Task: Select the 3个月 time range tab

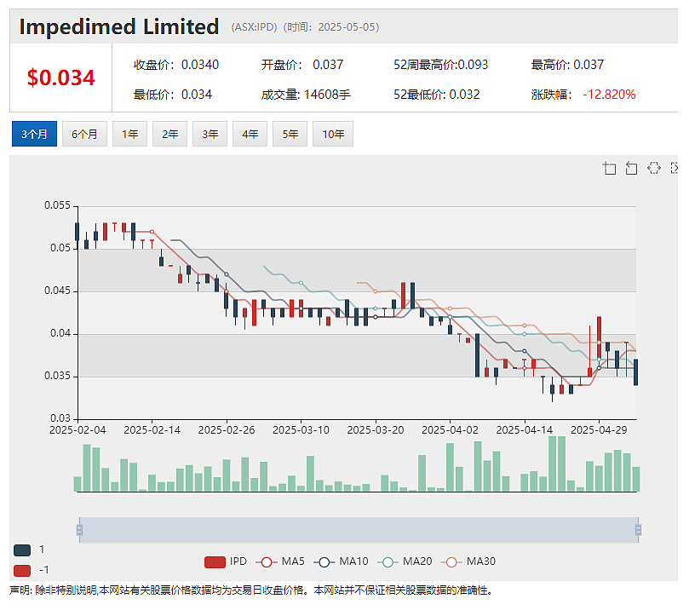Action: click(34, 134)
